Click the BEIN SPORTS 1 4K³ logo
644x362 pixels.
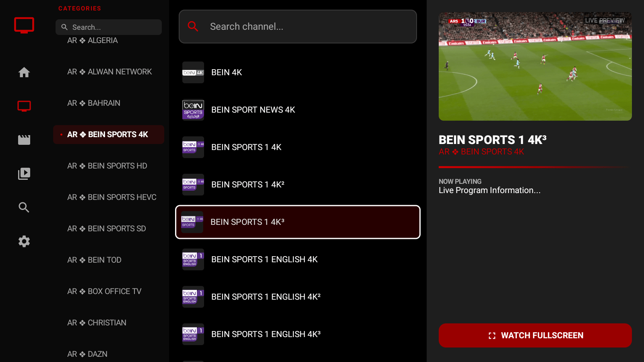[192, 222]
